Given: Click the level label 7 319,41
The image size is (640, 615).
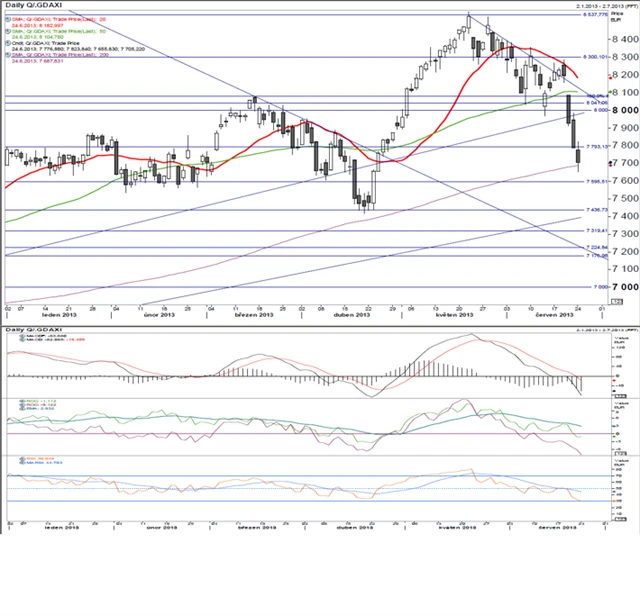Looking at the screenshot, I should pos(597,231).
